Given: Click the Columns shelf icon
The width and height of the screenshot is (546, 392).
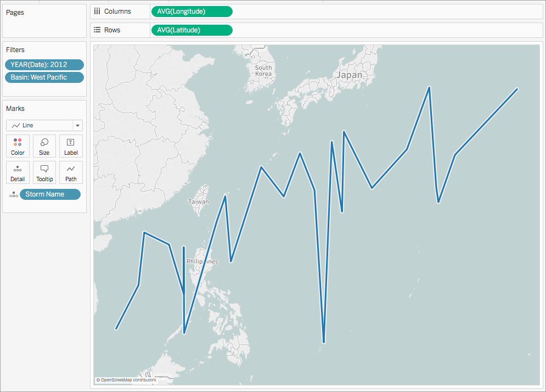Looking at the screenshot, I should tap(97, 12).
